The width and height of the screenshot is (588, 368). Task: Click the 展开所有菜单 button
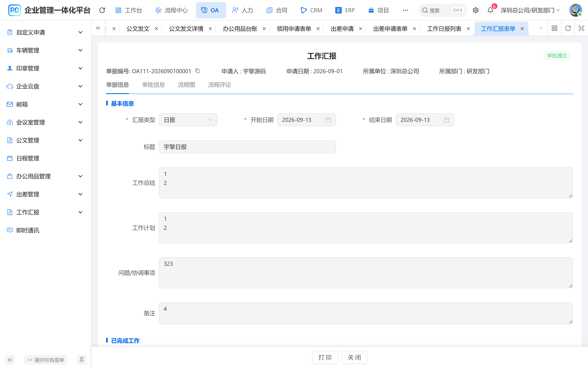(46, 360)
